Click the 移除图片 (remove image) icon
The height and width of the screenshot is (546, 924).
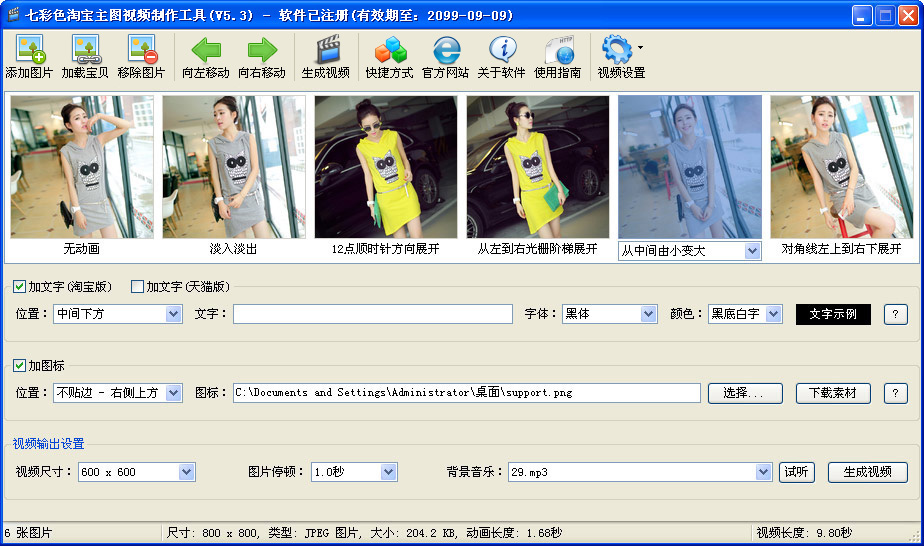141,50
